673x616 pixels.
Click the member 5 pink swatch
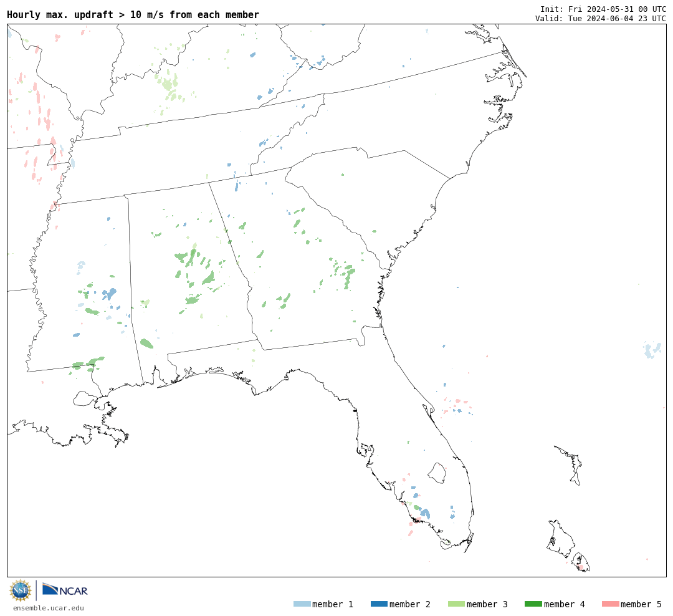tap(610, 604)
